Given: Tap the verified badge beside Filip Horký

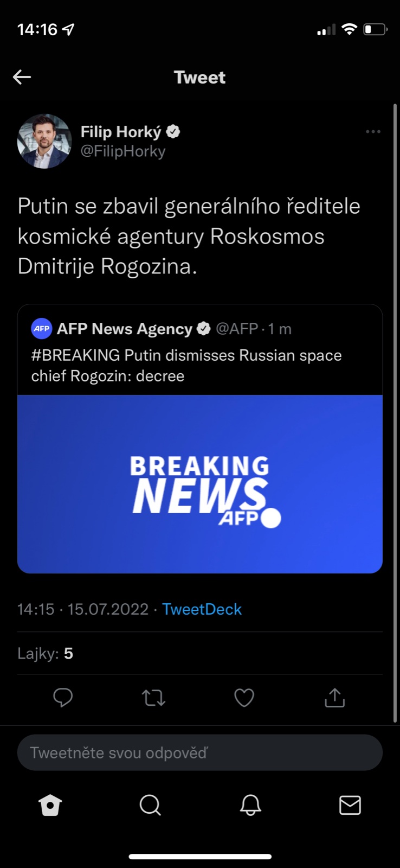Looking at the screenshot, I should pyautogui.click(x=173, y=132).
